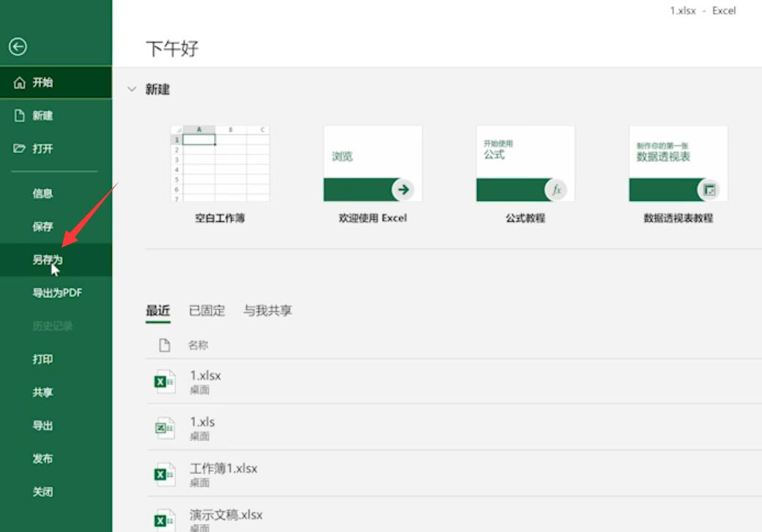The width and height of the screenshot is (762, 532).
Task: Select 新建 in the sidebar
Action: click(x=56, y=116)
